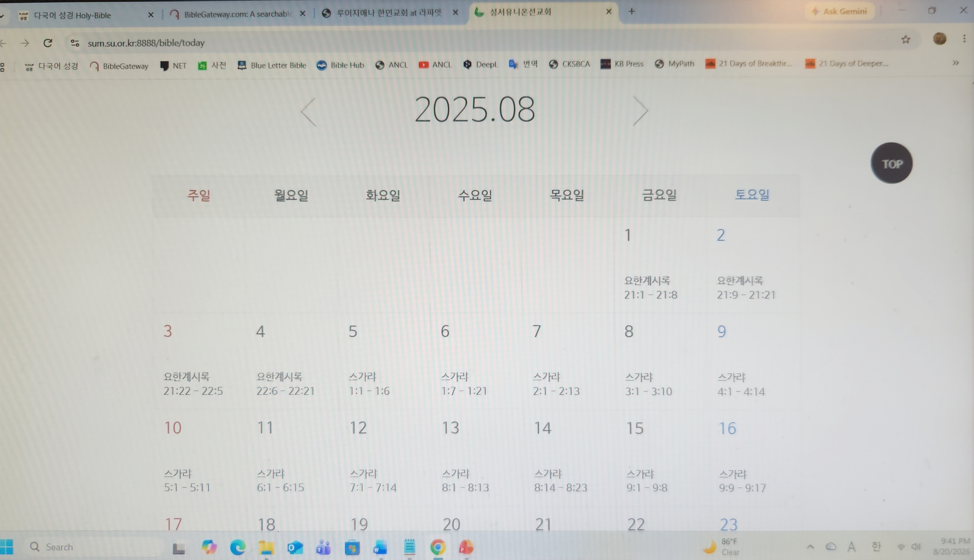Reload the current page
This screenshot has height=560, width=974.
(x=48, y=43)
